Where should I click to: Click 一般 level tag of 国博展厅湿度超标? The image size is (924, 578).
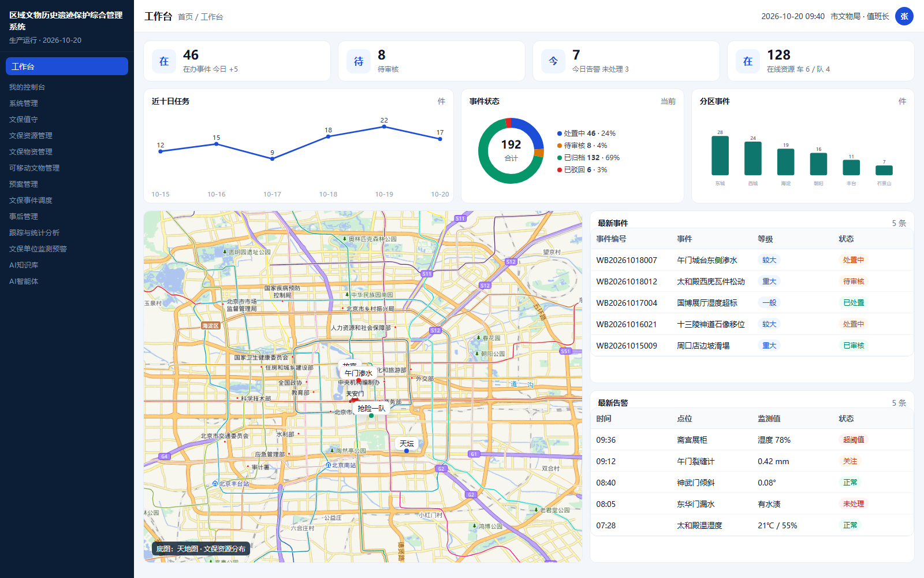pos(769,303)
